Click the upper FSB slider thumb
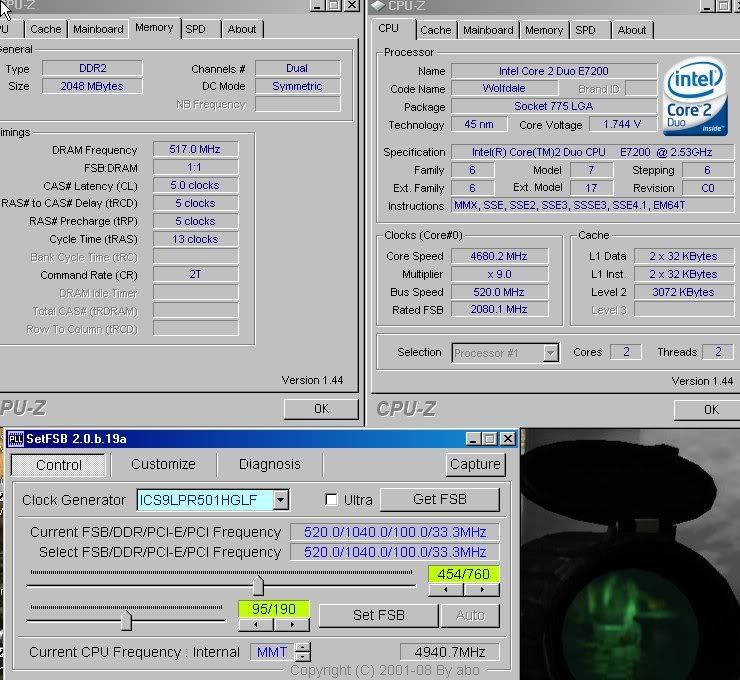The image size is (740, 680). tap(258, 586)
